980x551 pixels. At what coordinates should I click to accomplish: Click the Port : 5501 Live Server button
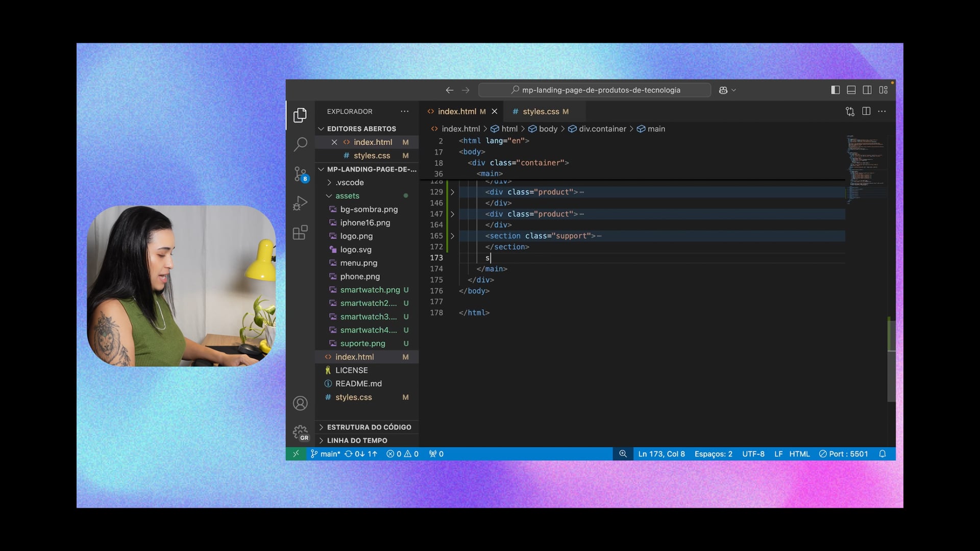(x=843, y=454)
